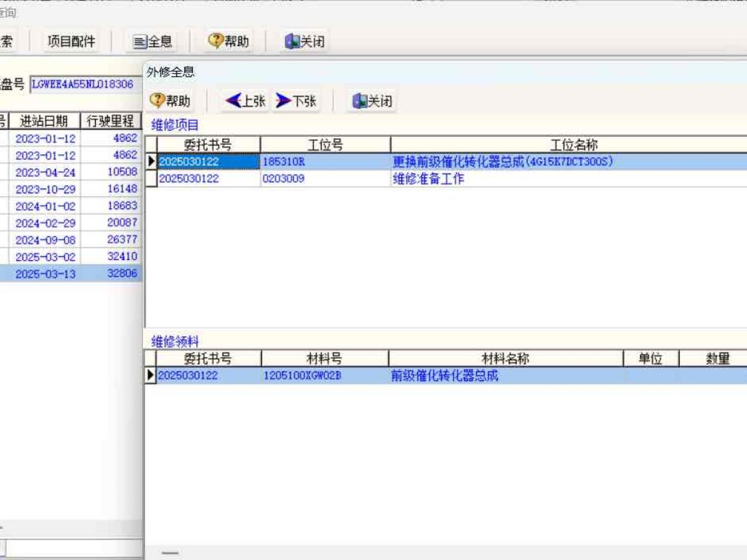This screenshot has width=747, height=560.
Task: Go to previous record with 上张
Action: (x=246, y=101)
